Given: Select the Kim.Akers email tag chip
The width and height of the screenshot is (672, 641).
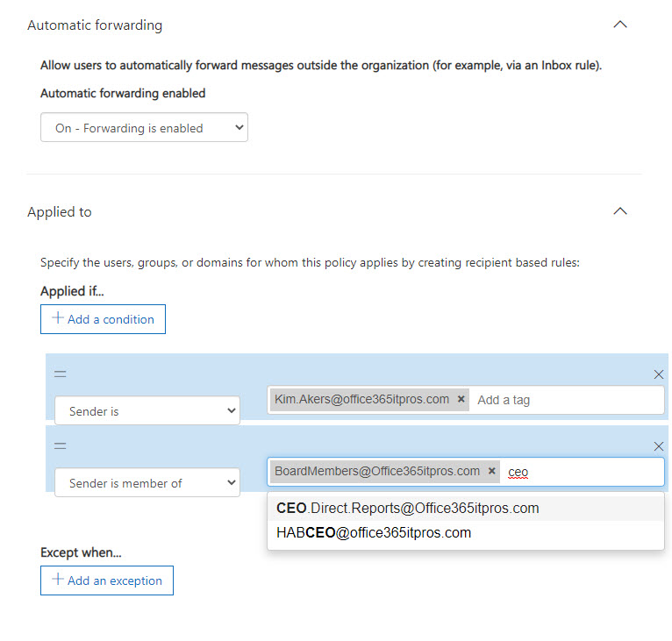Looking at the screenshot, I should pos(361,399).
